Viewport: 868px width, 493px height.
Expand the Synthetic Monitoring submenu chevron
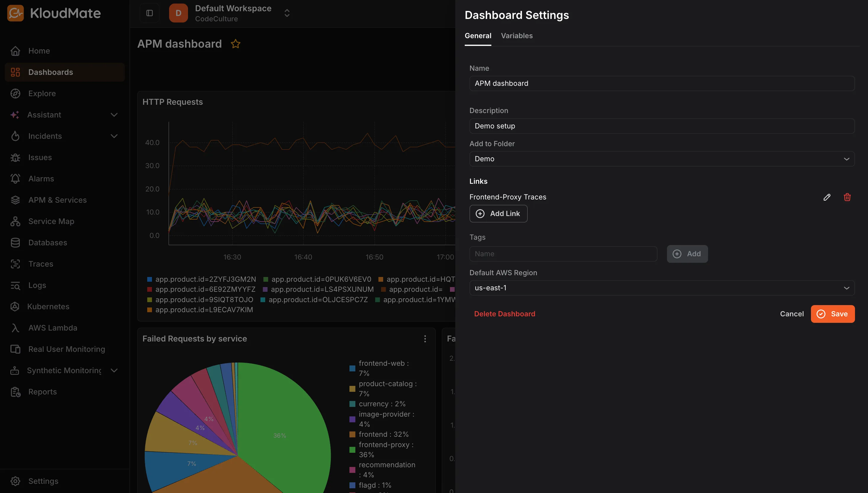click(x=114, y=370)
